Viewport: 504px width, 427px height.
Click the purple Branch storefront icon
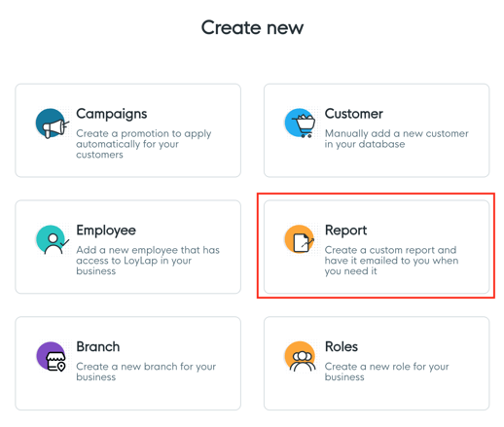pyautogui.click(x=52, y=356)
